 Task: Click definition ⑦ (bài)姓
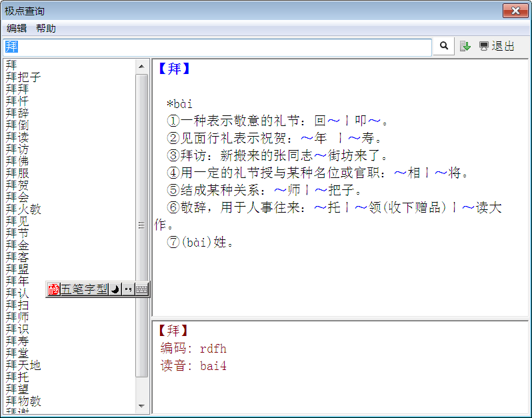pos(200,242)
